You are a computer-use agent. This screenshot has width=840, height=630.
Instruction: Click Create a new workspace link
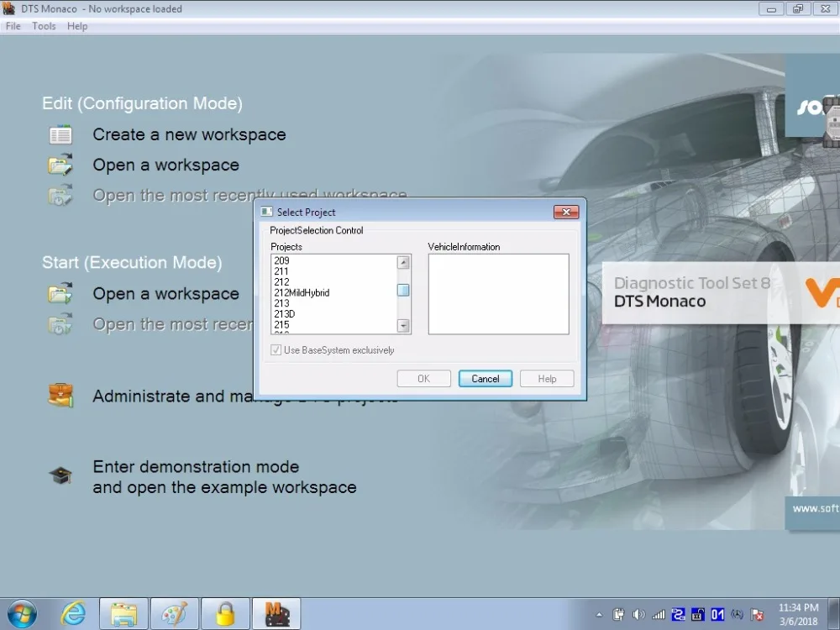pyautogui.click(x=189, y=134)
